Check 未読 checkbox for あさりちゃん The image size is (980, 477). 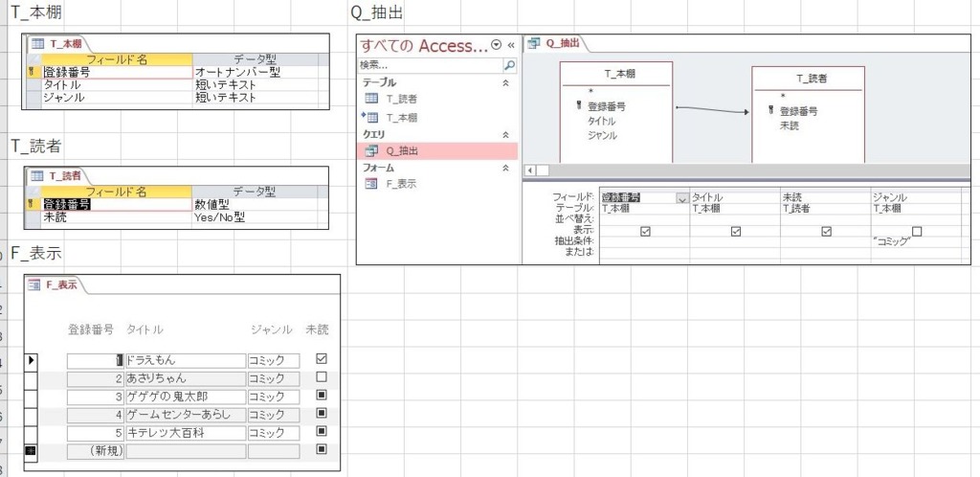click(321, 377)
